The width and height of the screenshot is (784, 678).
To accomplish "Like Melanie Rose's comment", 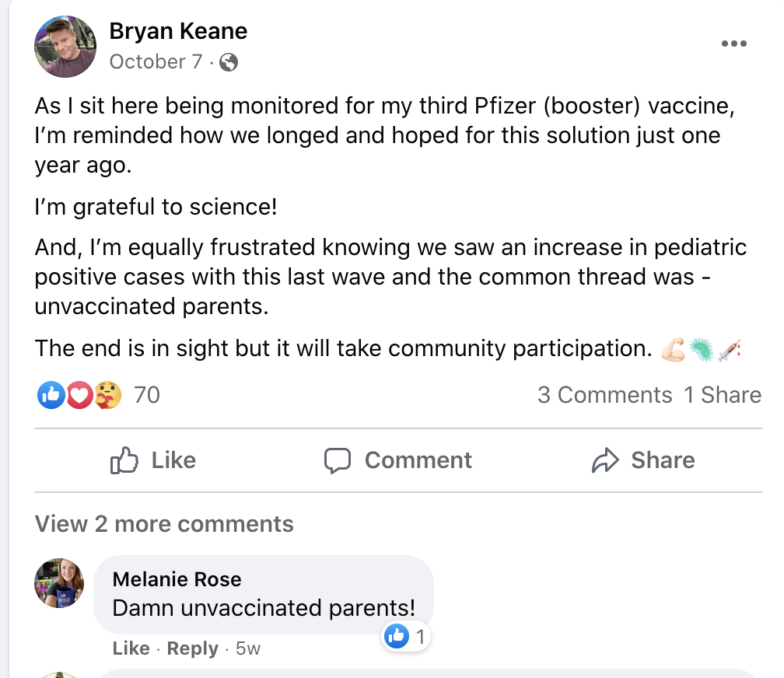I will coord(131,648).
